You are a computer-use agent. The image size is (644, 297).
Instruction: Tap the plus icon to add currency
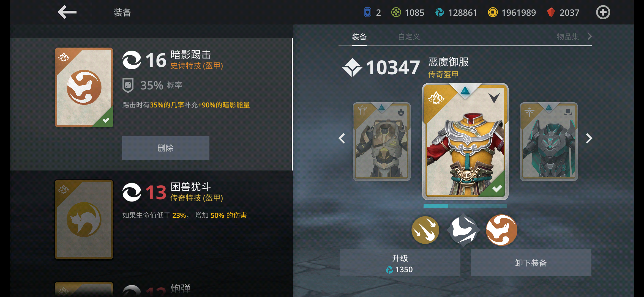coord(603,12)
